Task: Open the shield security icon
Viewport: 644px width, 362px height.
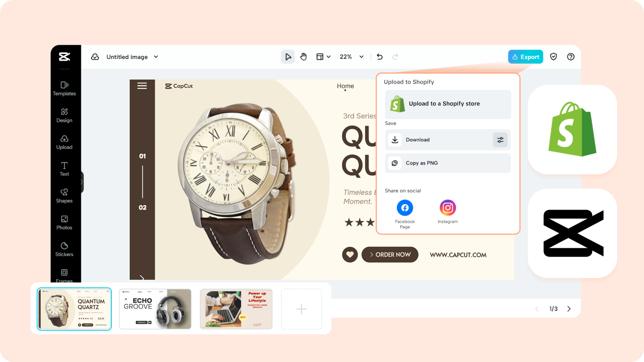Action: click(x=554, y=57)
